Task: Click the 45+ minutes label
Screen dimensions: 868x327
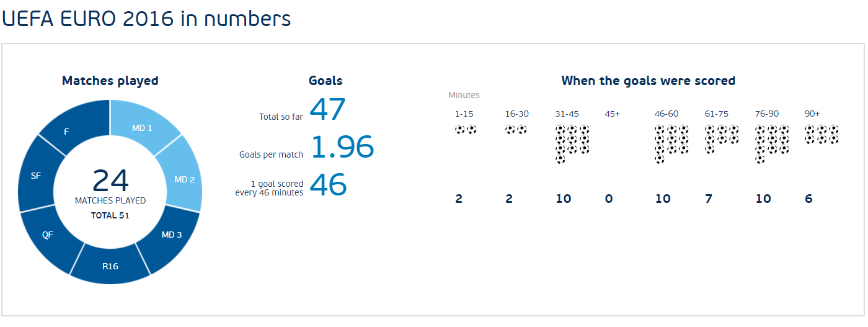Action: pyautogui.click(x=613, y=114)
